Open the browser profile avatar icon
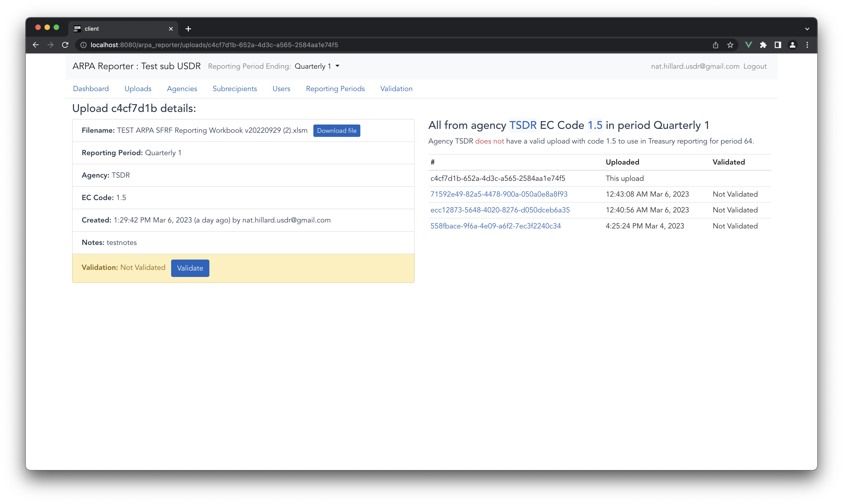This screenshot has height=504, width=843. click(792, 44)
